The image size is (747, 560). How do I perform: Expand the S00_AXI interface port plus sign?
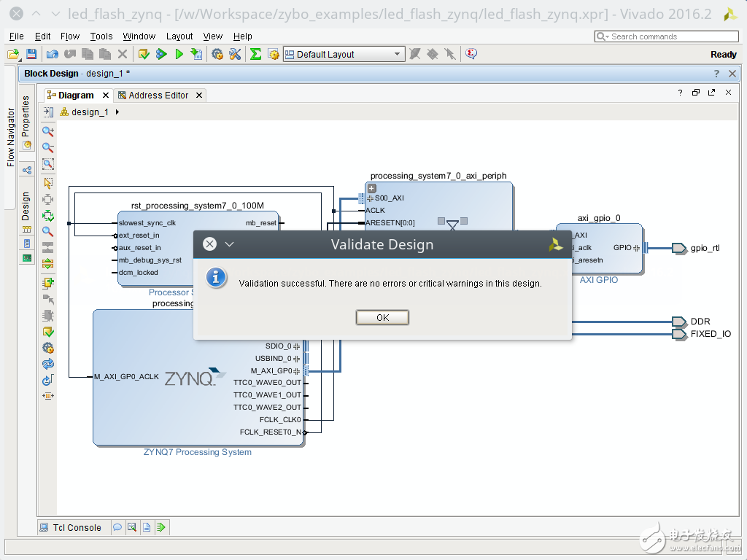[370, 198]
